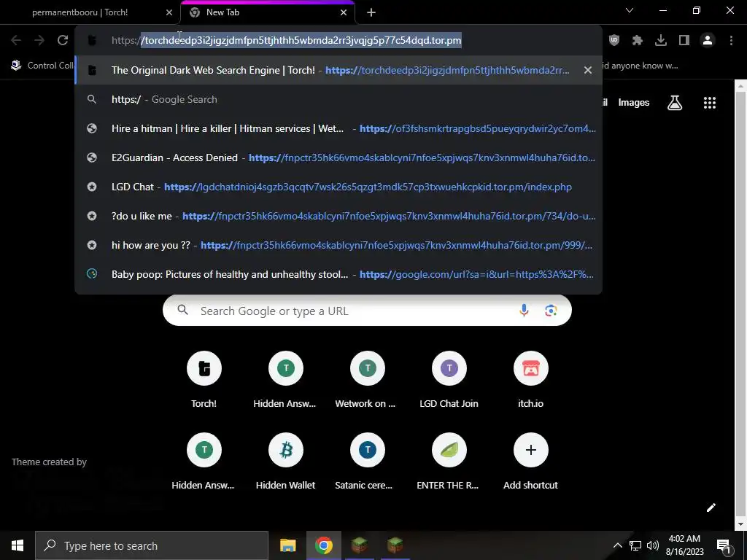The image size is (747, 560).
Task: Remove the Torch! suggestion with the X
Action: point(588,70)
